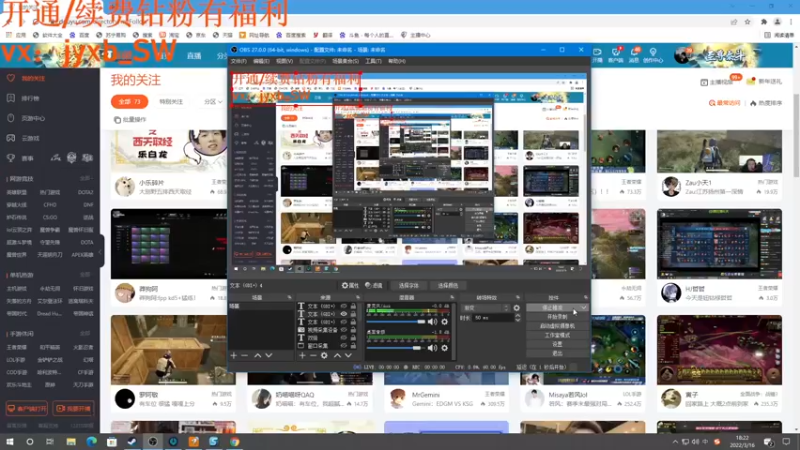Move scene down with arrow icon
This screenshot has height=450, width=800.
click(x=269, y=355)
